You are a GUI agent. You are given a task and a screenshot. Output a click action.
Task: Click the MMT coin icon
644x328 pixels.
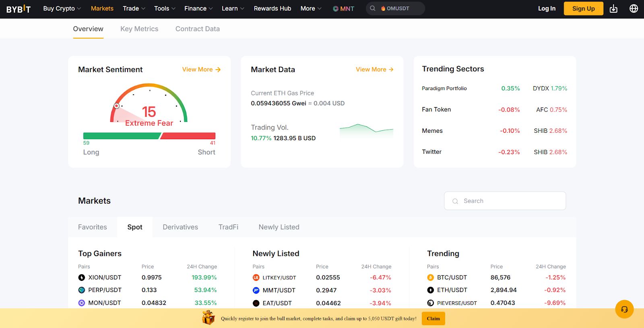256,290
